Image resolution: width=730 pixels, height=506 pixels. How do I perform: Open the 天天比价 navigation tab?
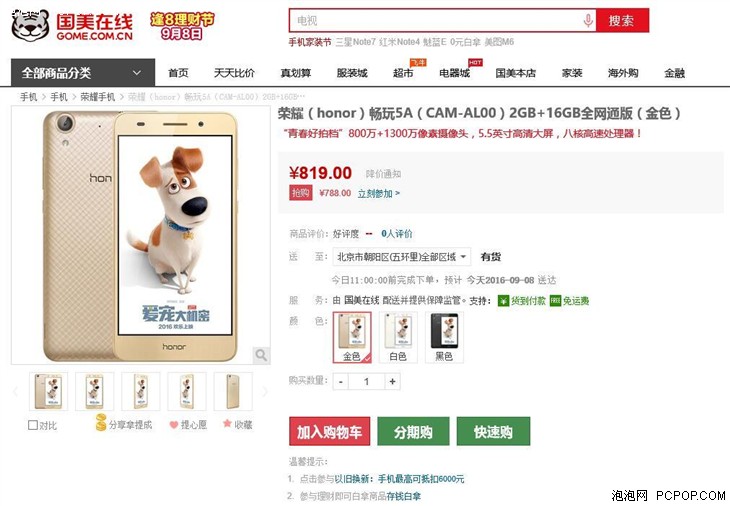234,73
